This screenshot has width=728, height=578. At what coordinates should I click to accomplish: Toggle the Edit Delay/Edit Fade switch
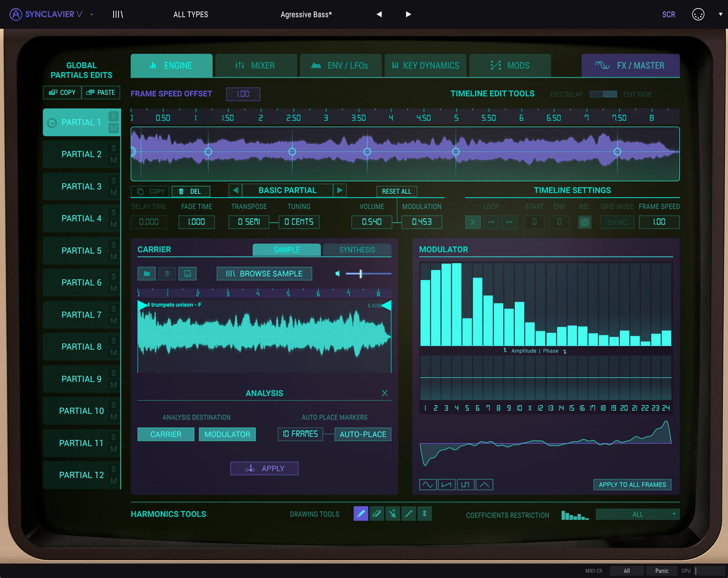click(603, 94)
